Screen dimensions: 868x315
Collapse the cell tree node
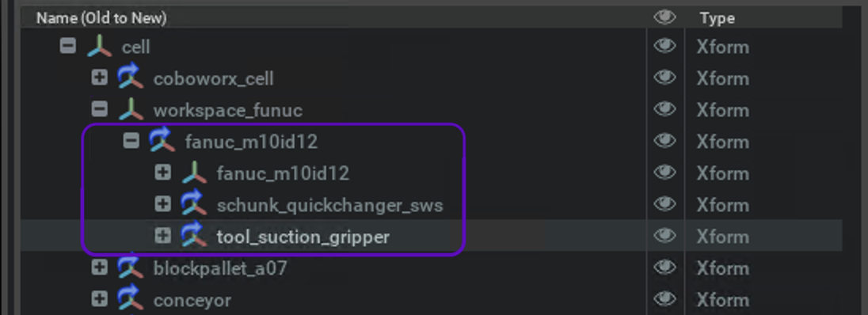tap(67, 46)
